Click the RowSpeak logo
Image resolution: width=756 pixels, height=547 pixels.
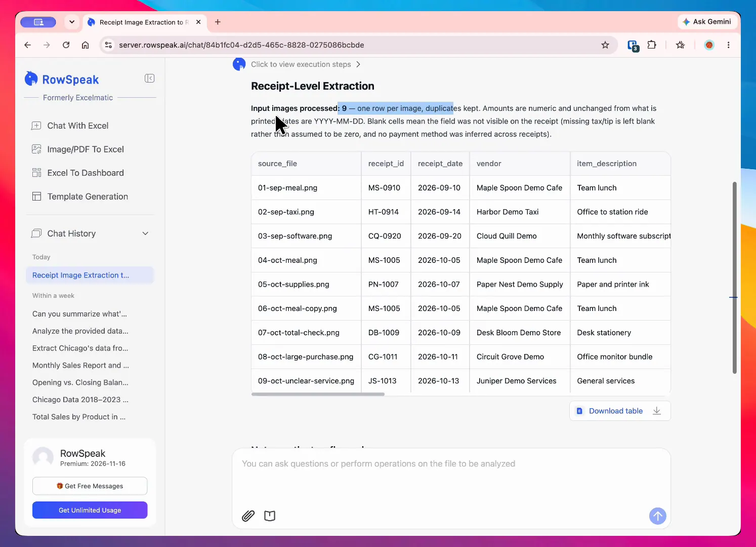(x=62, y=79)
